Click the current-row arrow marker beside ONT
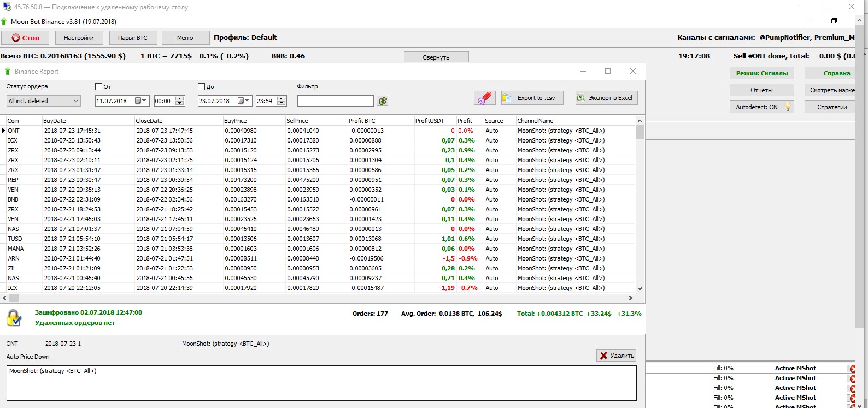The width and height of the screenshot is (868, 408). click(x=3, y=131)
